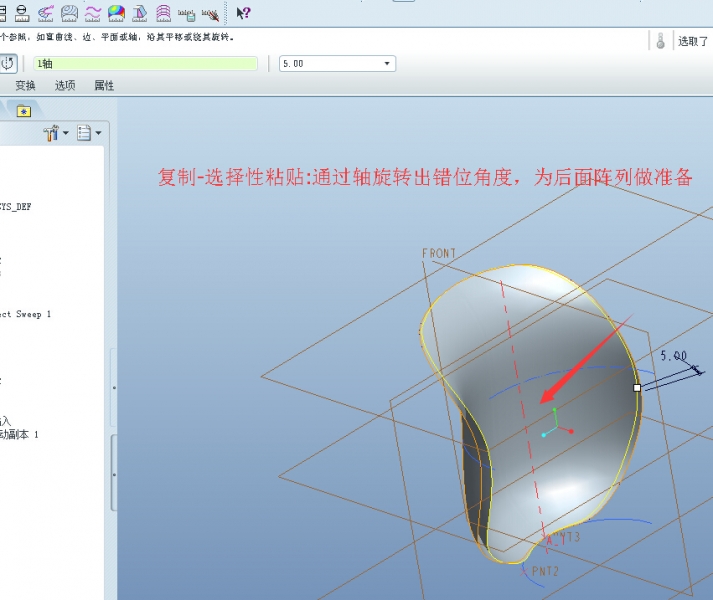Click the rainbow shaded surface analysis icon
The width and height of the screenshot is (713, 600).
point(116,13)
